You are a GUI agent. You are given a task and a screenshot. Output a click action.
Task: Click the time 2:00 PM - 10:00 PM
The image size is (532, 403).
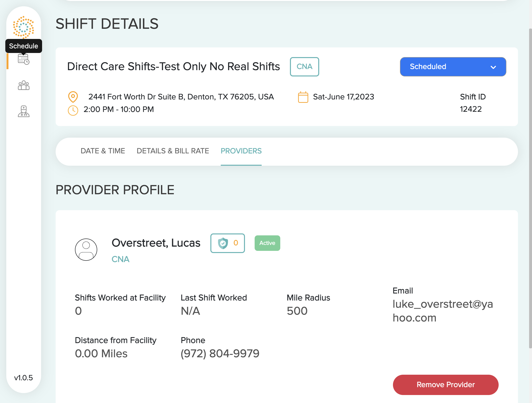(119, 109)
